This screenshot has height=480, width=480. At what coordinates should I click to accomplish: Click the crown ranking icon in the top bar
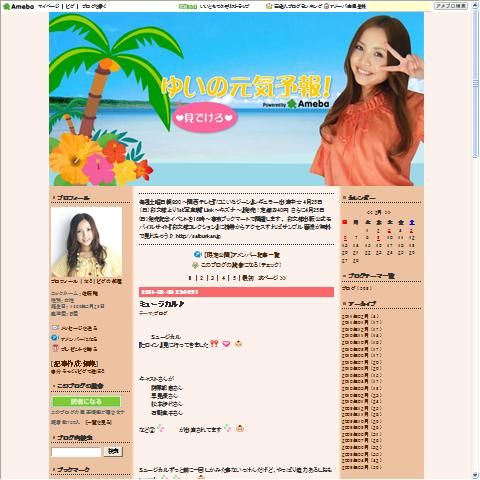269,6
